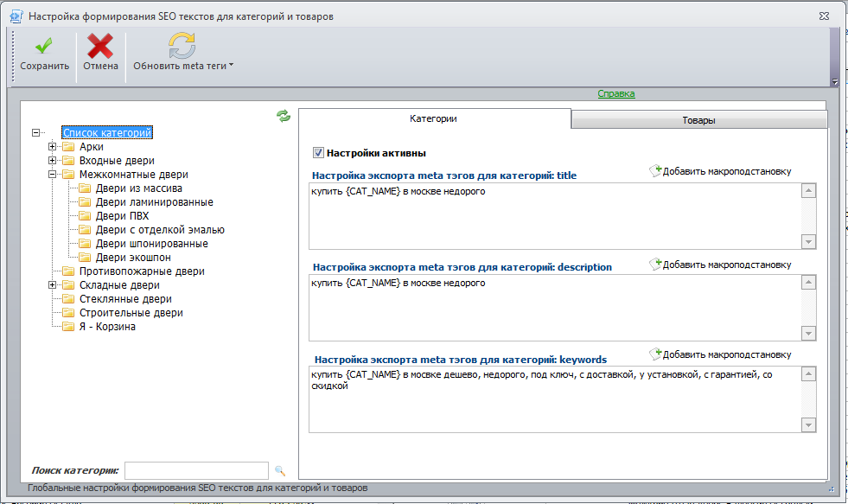Select the Межкомнатные двери category
The image size is (848, 504).
coord(134,174)
